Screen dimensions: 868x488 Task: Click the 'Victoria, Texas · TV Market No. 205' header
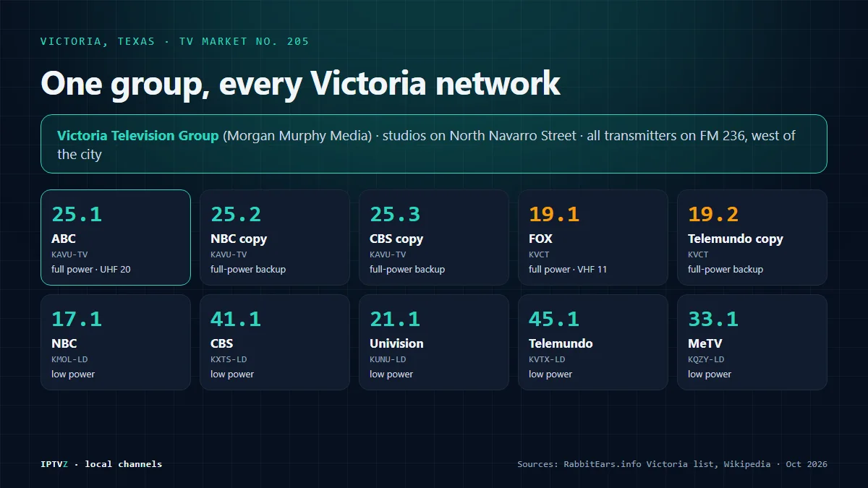pyautogui.click(x=175, y=41)
